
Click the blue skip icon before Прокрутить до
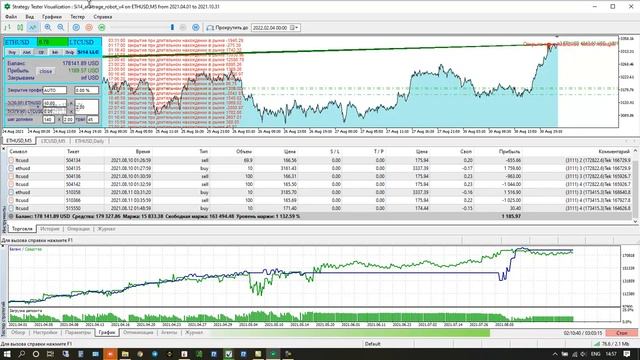pos(196,27)
